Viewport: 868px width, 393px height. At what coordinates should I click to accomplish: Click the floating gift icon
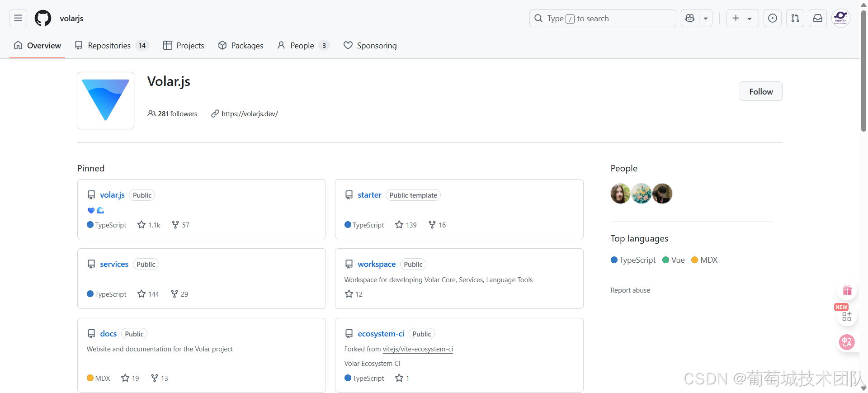coord(847,290)
